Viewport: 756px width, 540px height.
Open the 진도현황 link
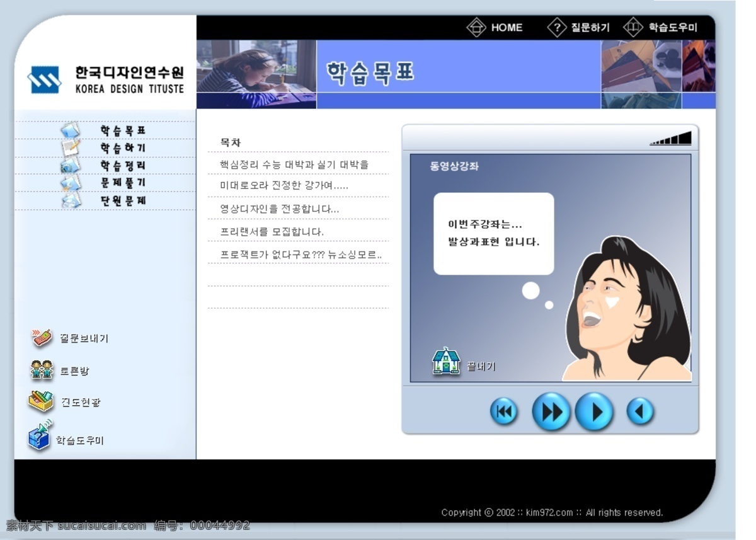point(81,402)
